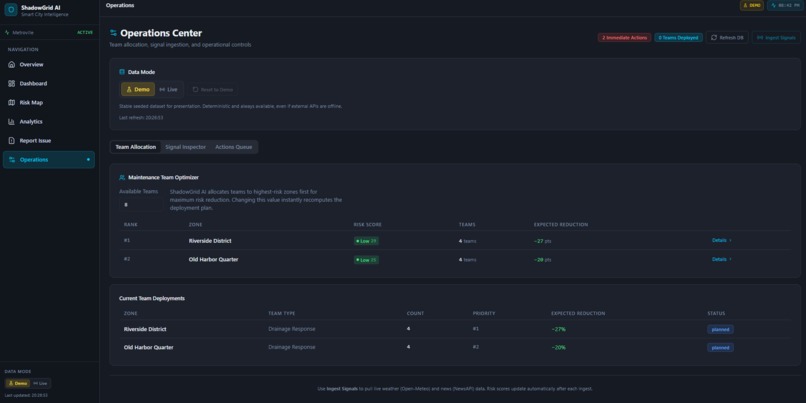This screenshot has height=403, width=806.
Task: Click the planned status for Riverside District
Action: (720, 329)
